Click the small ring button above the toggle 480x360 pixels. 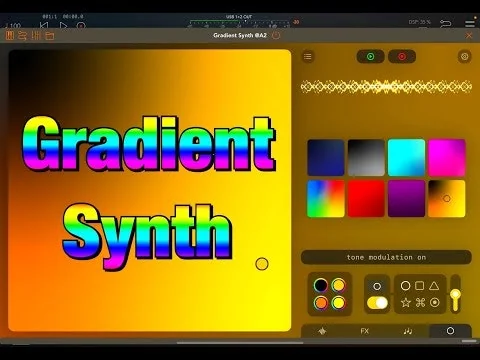(x=377, y=286)
